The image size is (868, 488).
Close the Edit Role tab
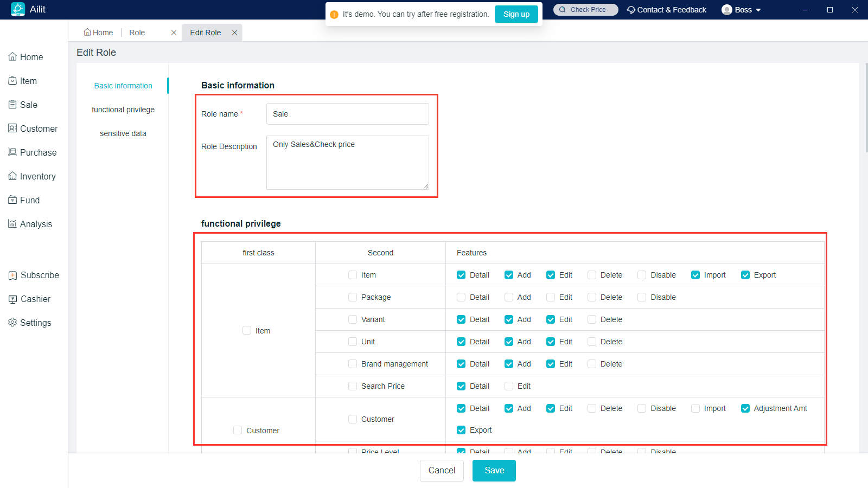pyautogui.click(x=234, y=33)
